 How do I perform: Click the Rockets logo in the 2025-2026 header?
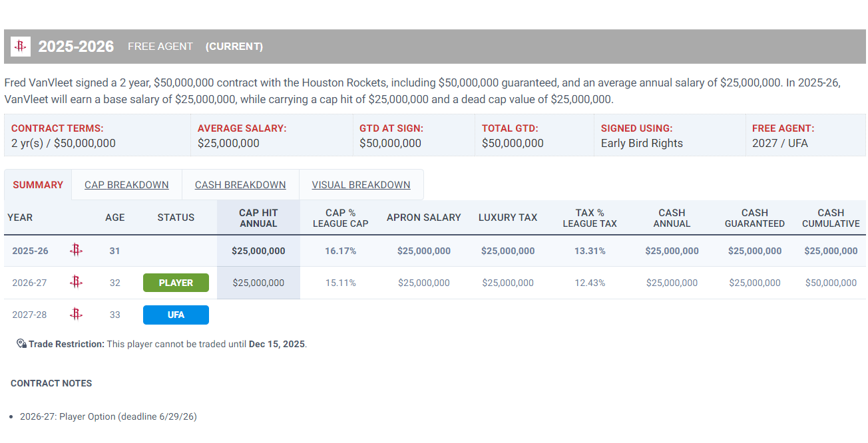click(x=21, y=47)
